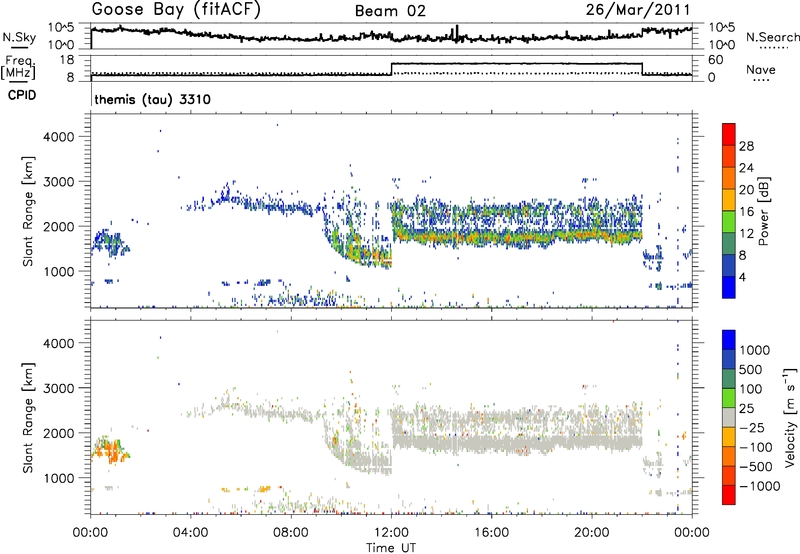Image resolution: width=800 pixels, height=554 pixels.
Task: Click the strong power band at 16:00 UT
Action: coord(491,237)
